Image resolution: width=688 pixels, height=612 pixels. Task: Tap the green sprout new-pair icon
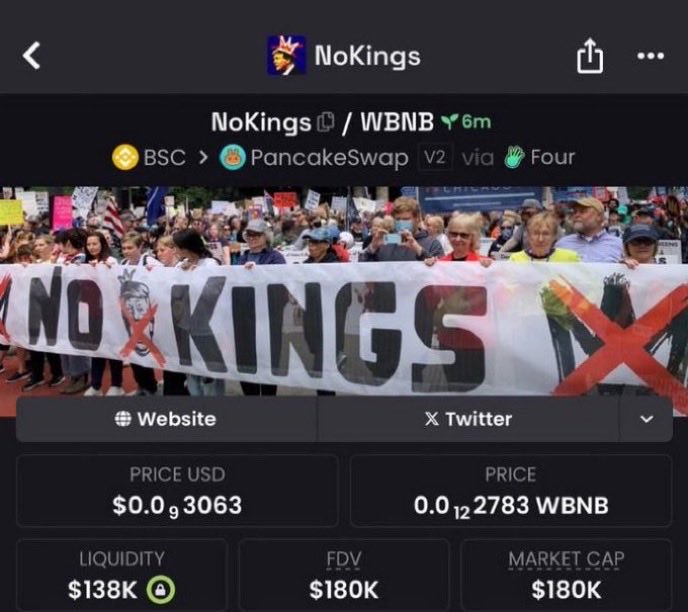[450, 121]
